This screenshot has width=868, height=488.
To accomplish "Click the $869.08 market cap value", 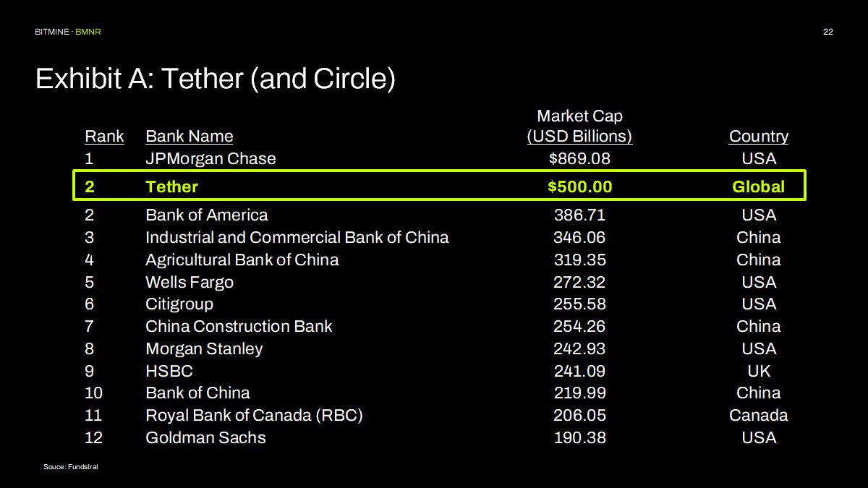I will (x=579, y=158).
